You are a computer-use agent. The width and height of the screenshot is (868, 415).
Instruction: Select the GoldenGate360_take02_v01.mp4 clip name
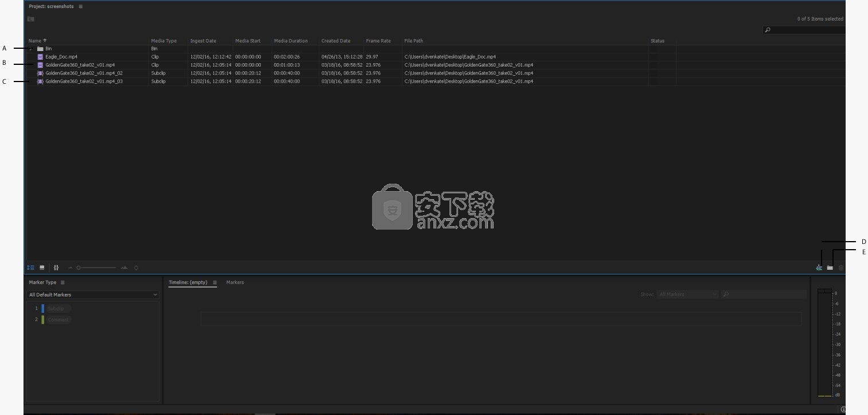(80, 65)
